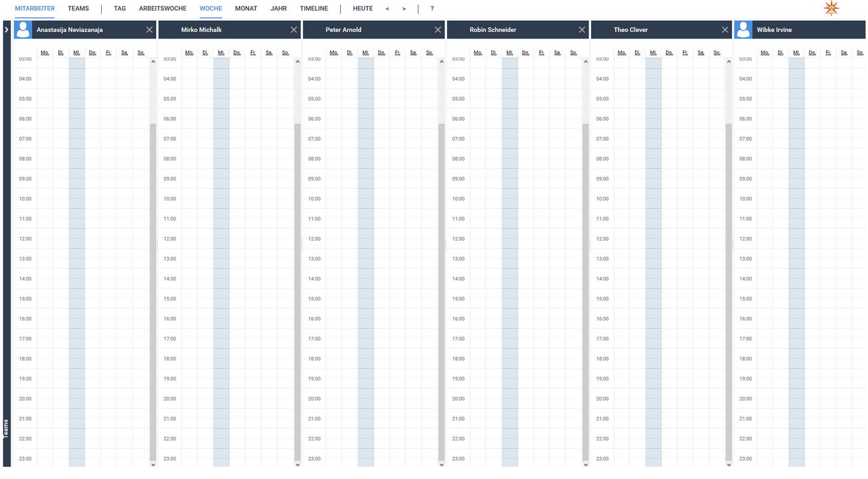This screenshot has height=479, width=868.
Task: Click the So. header in Robin Schneider's calendar
Action: click(574, 53)
